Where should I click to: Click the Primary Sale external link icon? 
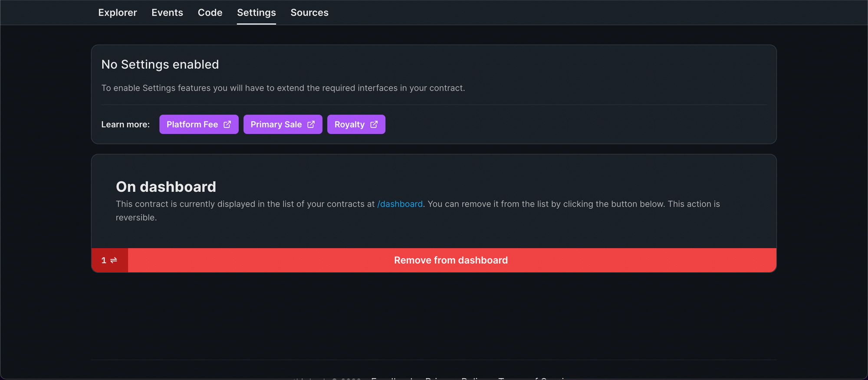click(x=311, y=124)
